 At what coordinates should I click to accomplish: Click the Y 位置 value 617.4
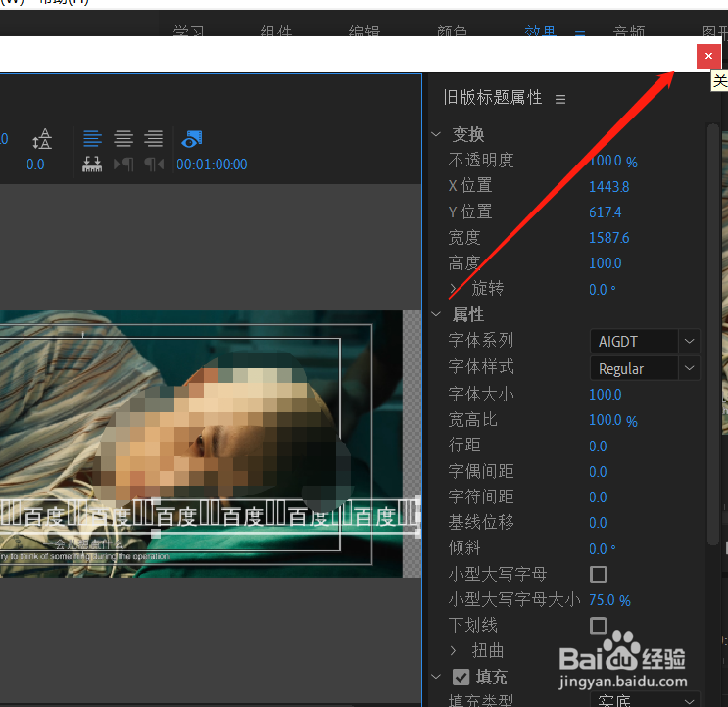pos(605,212)
